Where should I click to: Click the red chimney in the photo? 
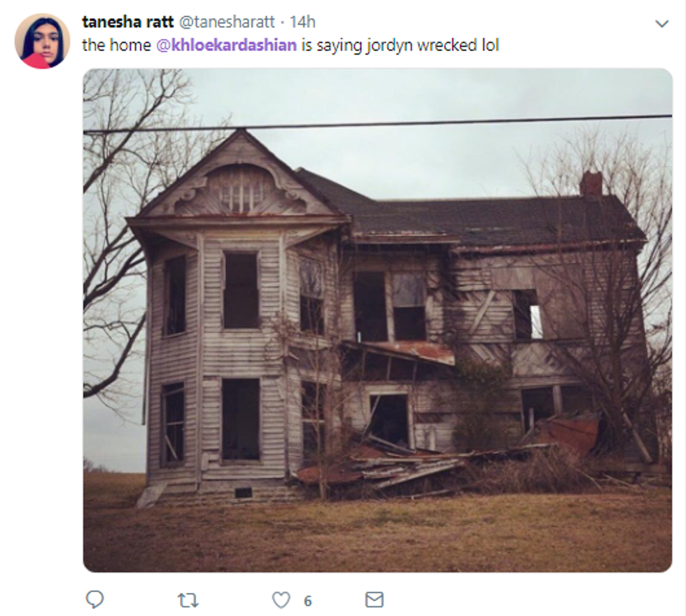[x=591, y=183]
